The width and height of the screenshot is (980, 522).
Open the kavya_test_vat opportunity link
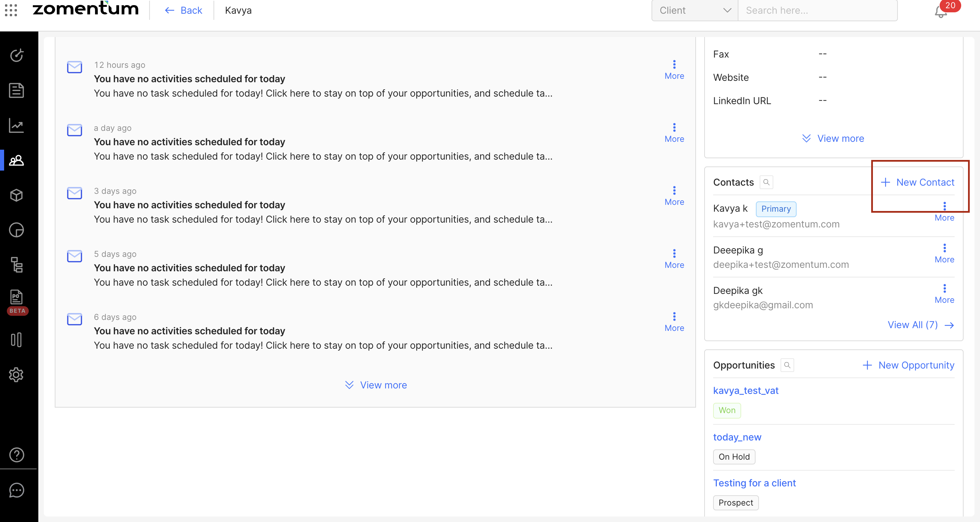coord(745,390)
